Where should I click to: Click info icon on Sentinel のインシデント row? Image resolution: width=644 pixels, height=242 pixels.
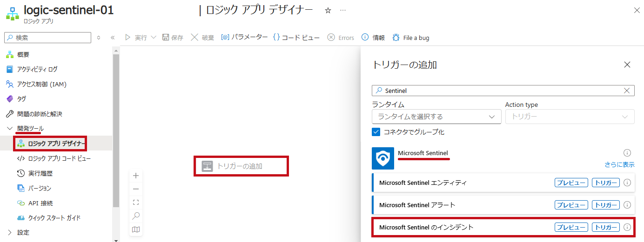click(x=627, y=227)
